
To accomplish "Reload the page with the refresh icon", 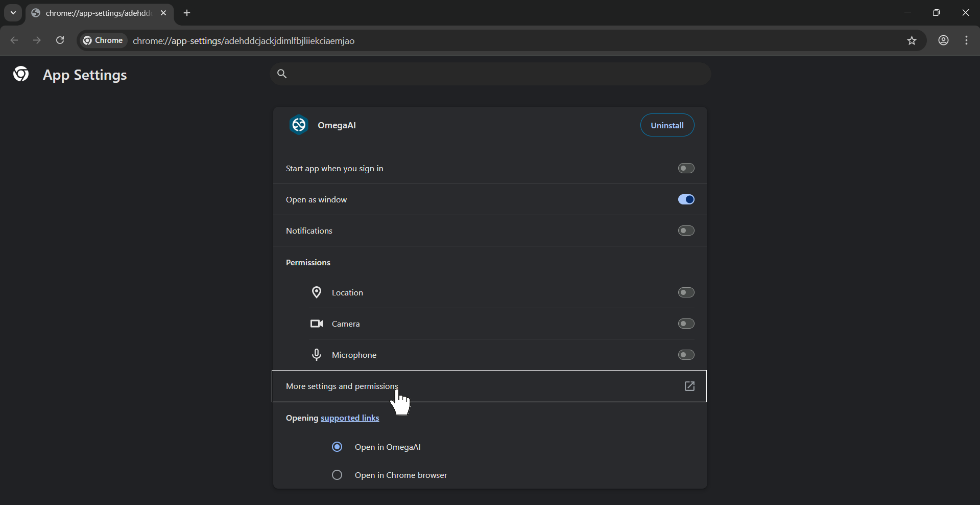I will point(60,41).
